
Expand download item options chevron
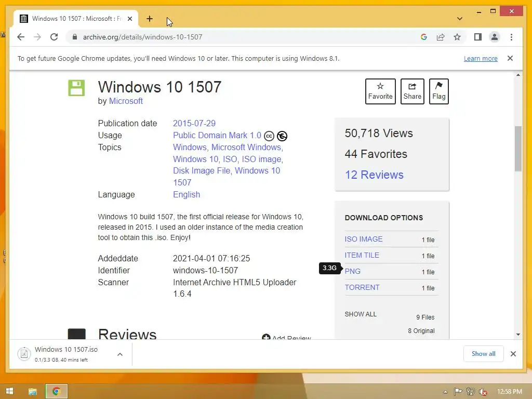coord(120,354)
